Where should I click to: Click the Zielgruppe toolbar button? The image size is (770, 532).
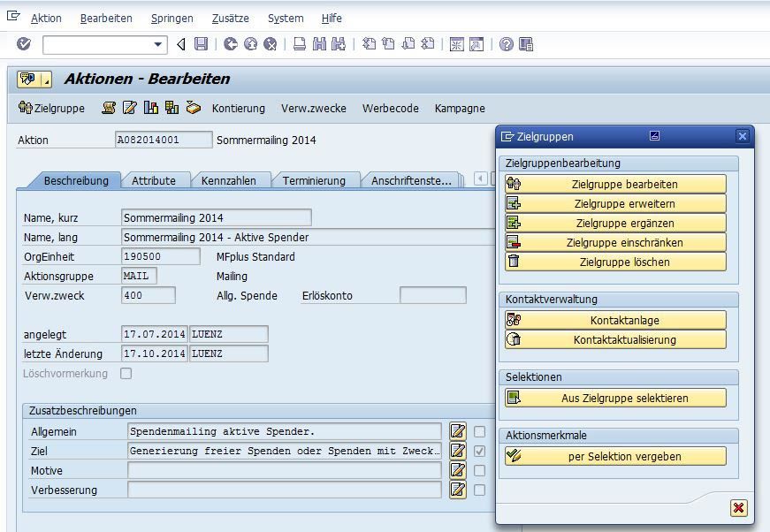[x=51, y=108]
